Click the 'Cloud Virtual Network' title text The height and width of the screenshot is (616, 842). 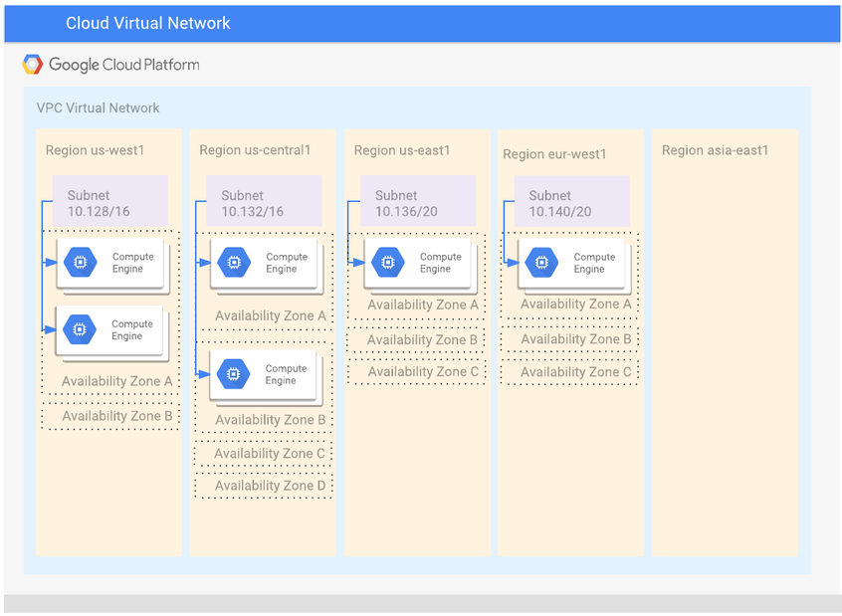[147, 23]
